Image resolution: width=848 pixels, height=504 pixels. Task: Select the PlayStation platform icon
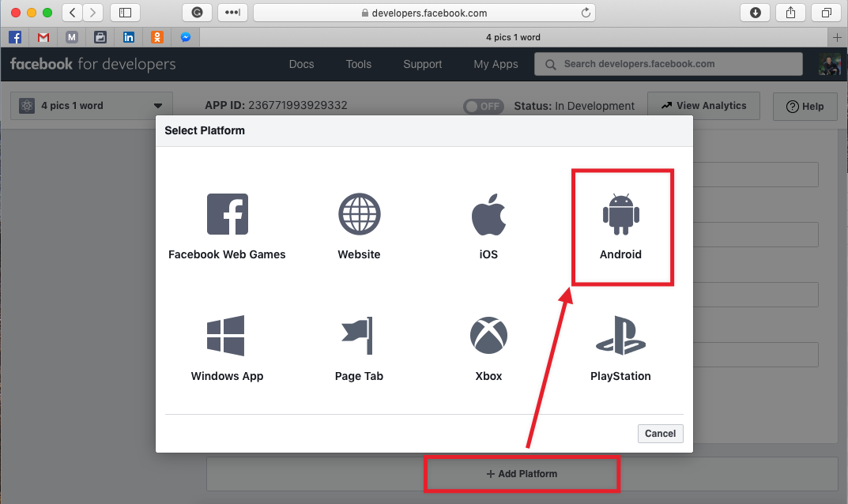[621, 335]
